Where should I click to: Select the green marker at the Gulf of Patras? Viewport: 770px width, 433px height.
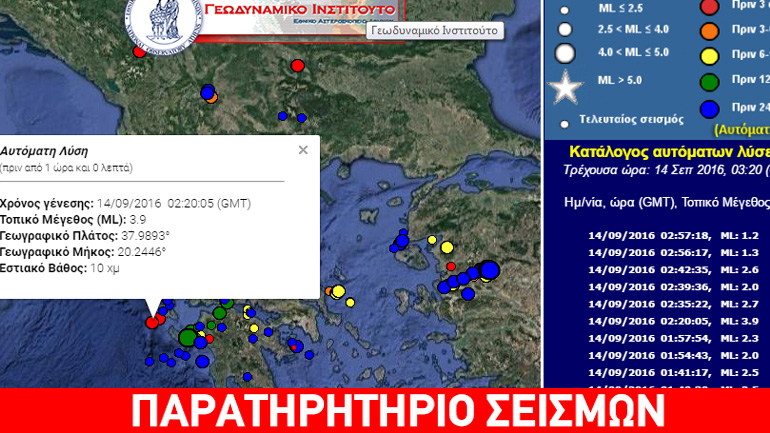(x=220, y=313)
